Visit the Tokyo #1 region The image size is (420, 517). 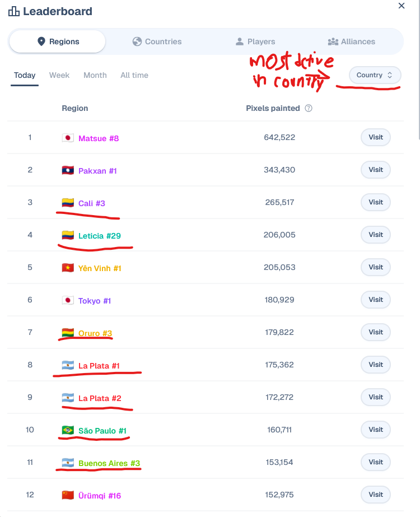[x=376, y=300]
